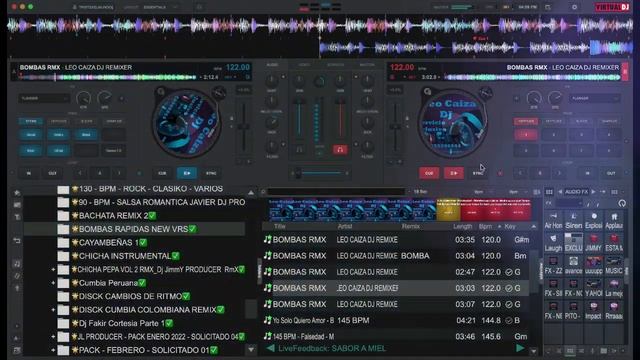Sort the track list by Bpm column
The image size is (640, 360).
485,226
